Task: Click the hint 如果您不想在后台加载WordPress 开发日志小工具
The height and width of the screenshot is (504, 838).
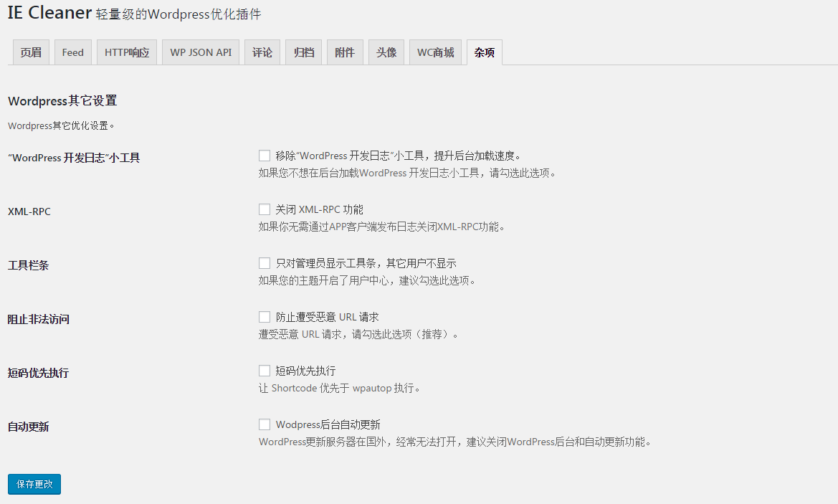Action: pyautogui.click(x=407, y=173)
